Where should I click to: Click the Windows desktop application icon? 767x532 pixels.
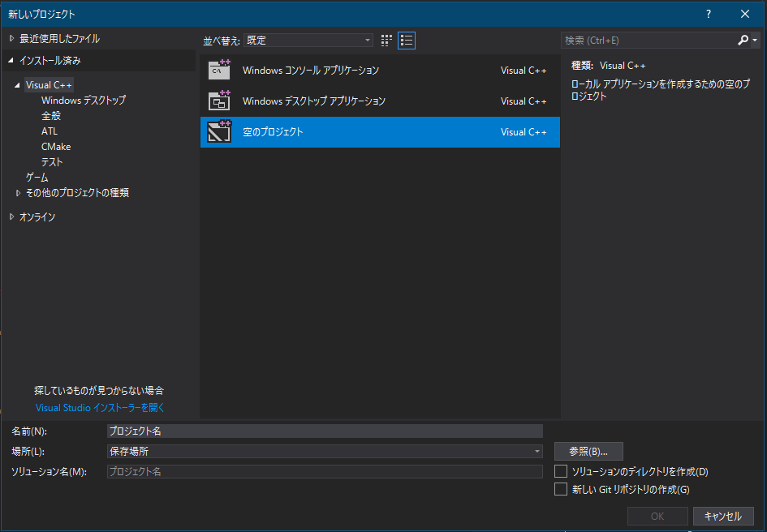pyautogui.click(x=219, y=101)
